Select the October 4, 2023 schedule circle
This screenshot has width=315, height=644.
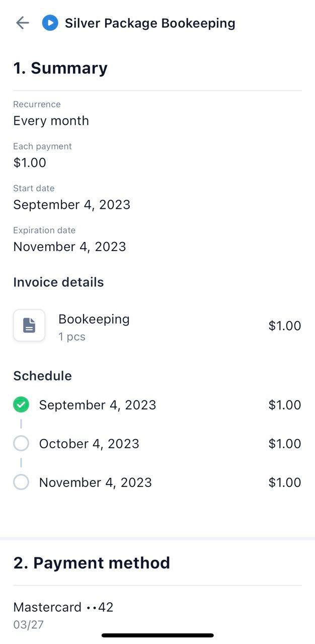click(x=21, y=443)
